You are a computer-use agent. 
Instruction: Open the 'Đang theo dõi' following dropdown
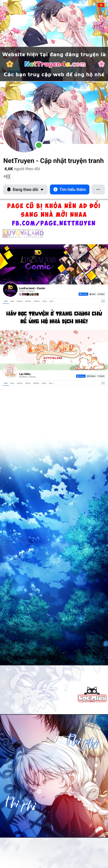tap(25, 189)
